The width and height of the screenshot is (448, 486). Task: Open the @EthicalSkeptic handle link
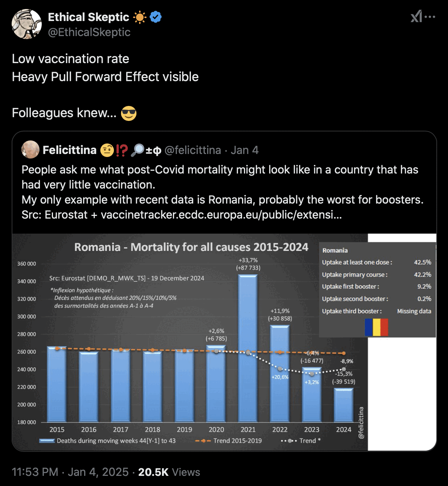pyautogui.click(x=89, y=32)
